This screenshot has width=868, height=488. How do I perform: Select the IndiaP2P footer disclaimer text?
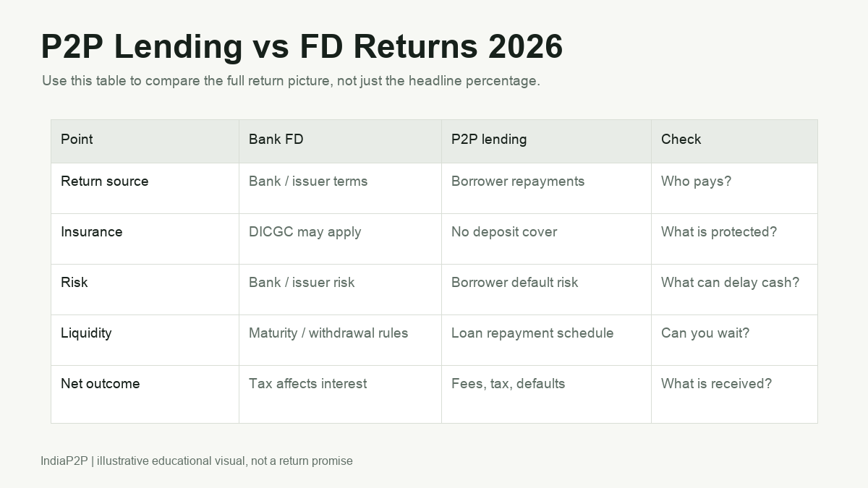click(197, 461)
